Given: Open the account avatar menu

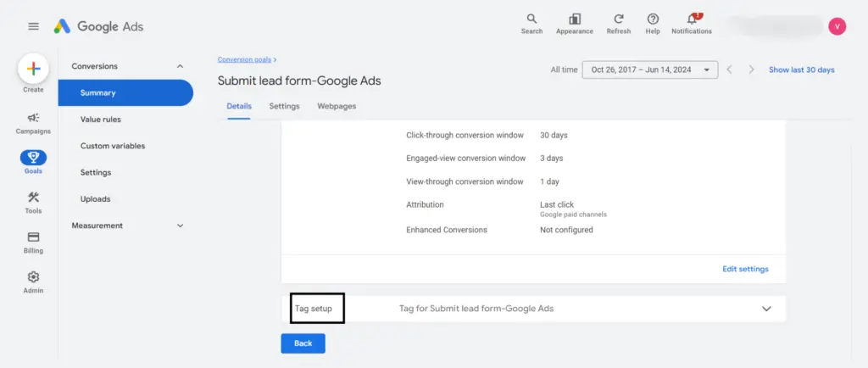Looking at the screenshot, I should (837, 26).
